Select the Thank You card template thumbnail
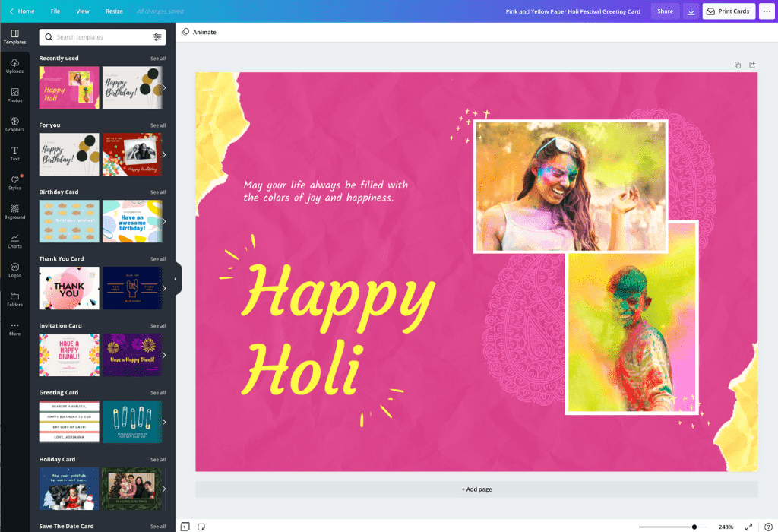The width and height of the screenshot is (778, 532). pyautogui.click(x=68, y=288)
